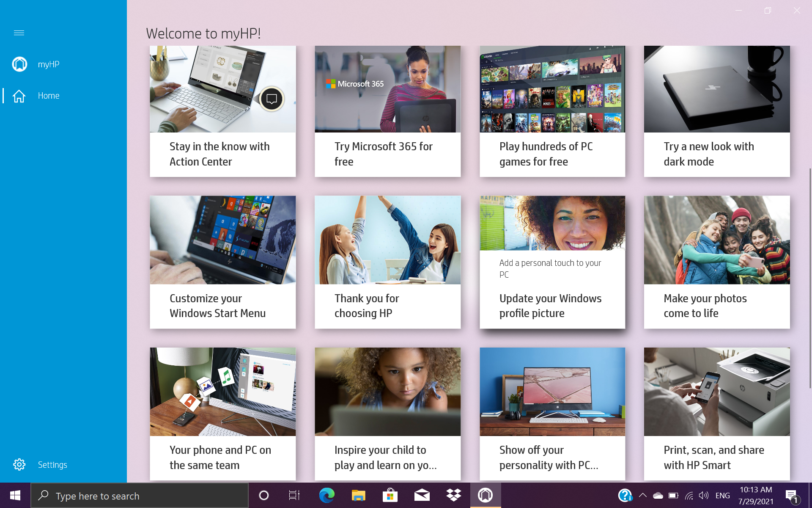The height and width of the screenshot is (508, 812).
Task: Open volume speaker tray icon
Action: [x=704, y=495]
